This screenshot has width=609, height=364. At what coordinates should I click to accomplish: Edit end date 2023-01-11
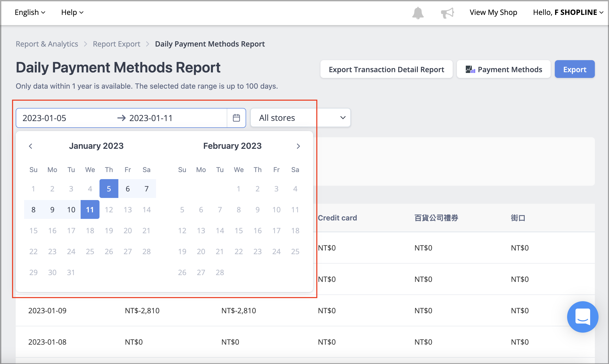pos(151,118)
